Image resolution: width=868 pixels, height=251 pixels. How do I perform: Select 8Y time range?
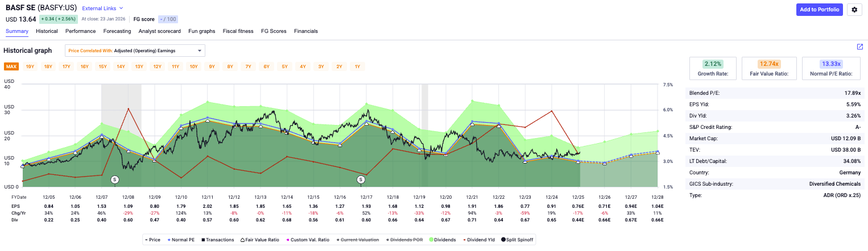(x=230, y=66)
